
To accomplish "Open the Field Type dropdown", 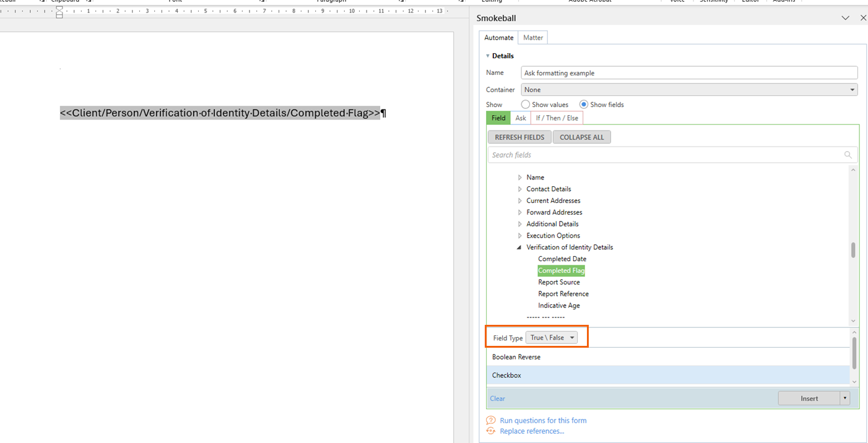I will tap(552, 338).
